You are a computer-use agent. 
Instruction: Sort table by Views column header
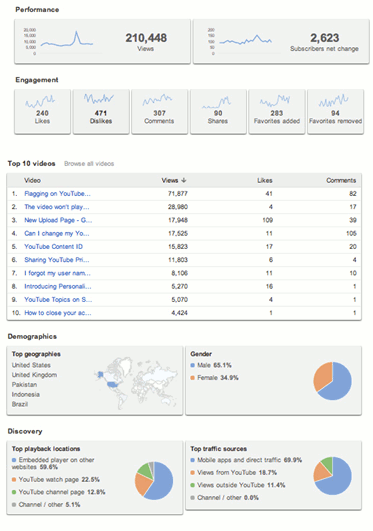pyautogui.click(x=174, y=180)
